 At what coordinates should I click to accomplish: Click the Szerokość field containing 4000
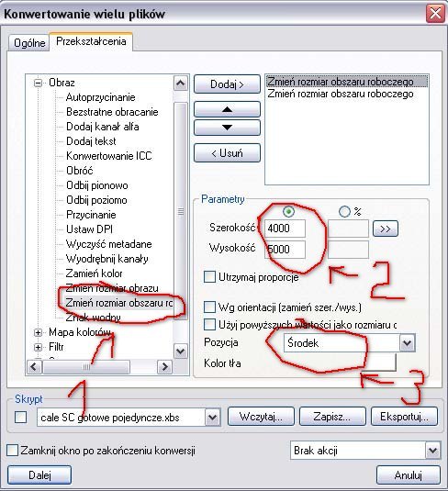point(285,229)
